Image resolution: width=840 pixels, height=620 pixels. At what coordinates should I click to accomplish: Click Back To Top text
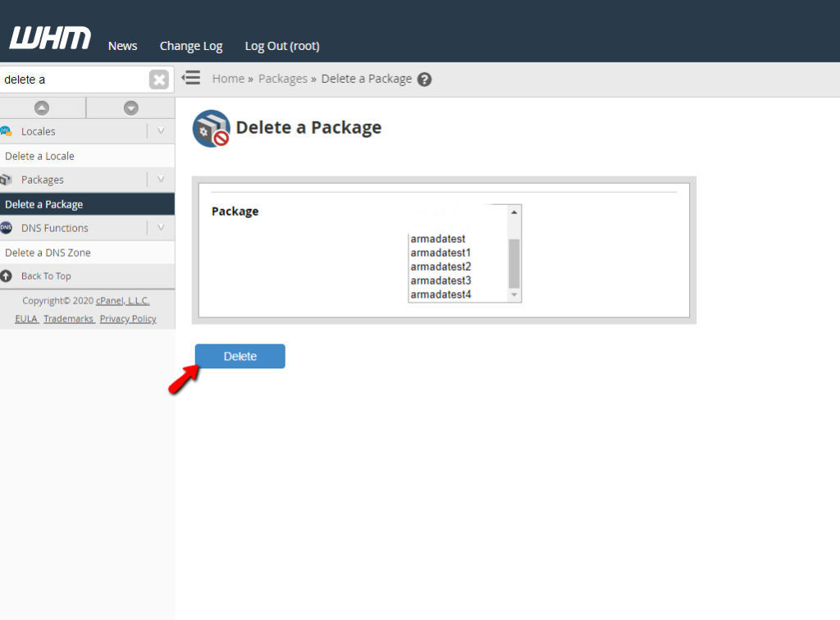coord(46,276)
